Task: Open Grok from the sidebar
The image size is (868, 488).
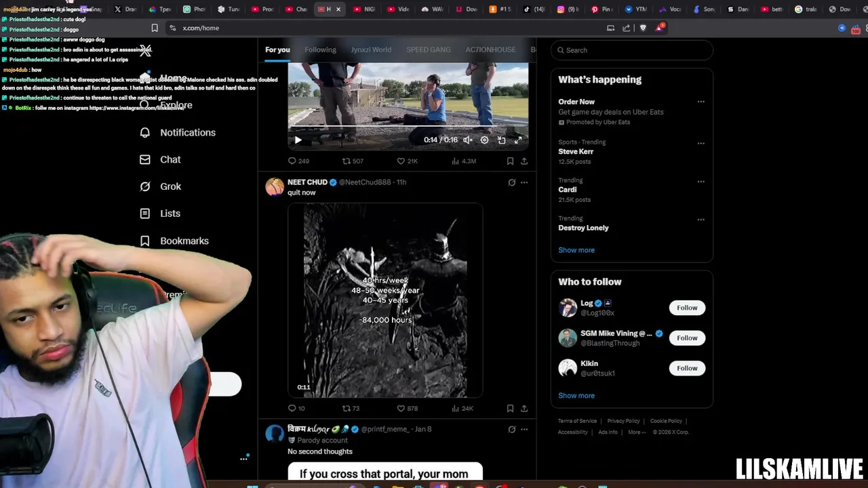Action: coord(161,186)
